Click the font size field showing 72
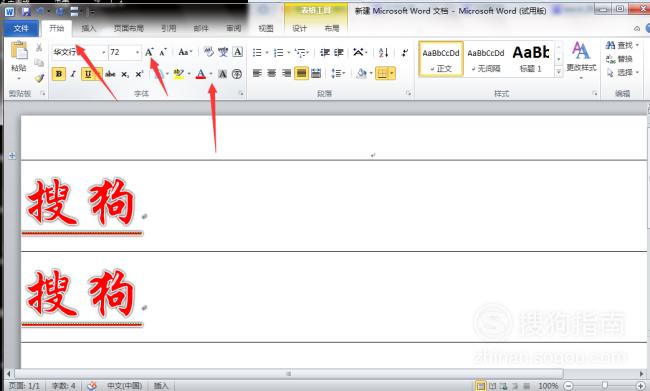This screenshot has width=650, height=391. point(121,53)
